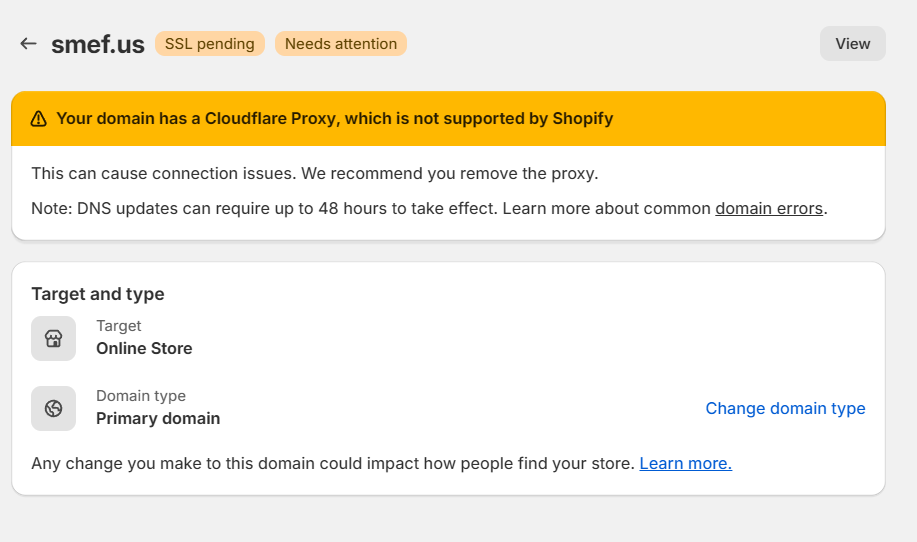Click the Cloudflare Proxy warning heading
917x542 pixels.
(335, 119)
